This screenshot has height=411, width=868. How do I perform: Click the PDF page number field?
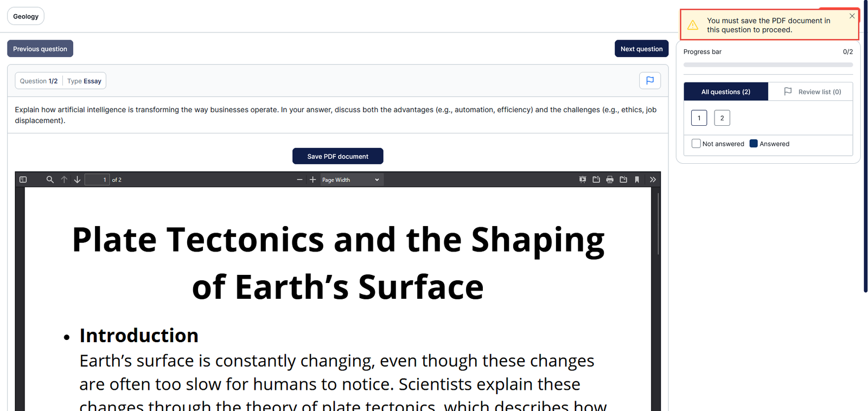point(97,179)
